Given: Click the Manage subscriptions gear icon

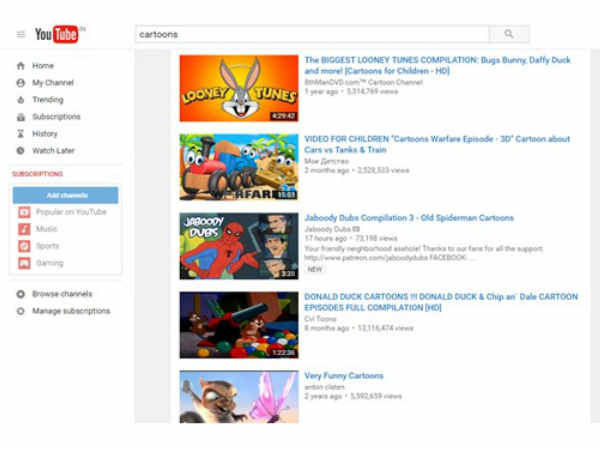Looking at the screenshot, I should tap(21, 311).
